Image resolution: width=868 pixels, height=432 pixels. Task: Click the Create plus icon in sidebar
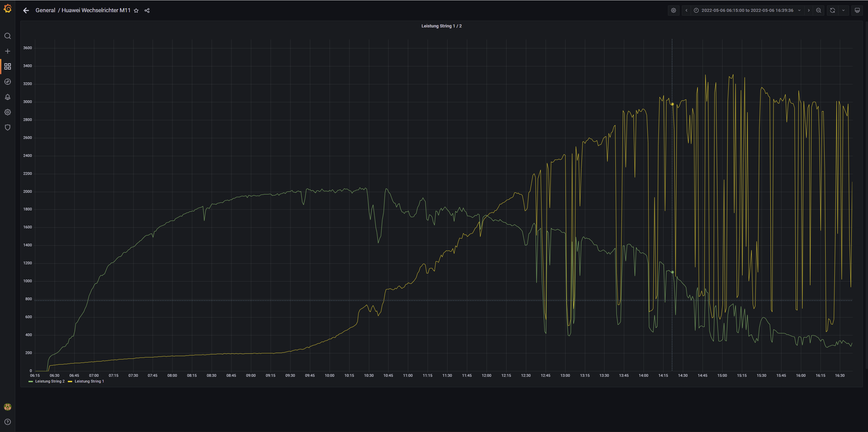(7, 51)
